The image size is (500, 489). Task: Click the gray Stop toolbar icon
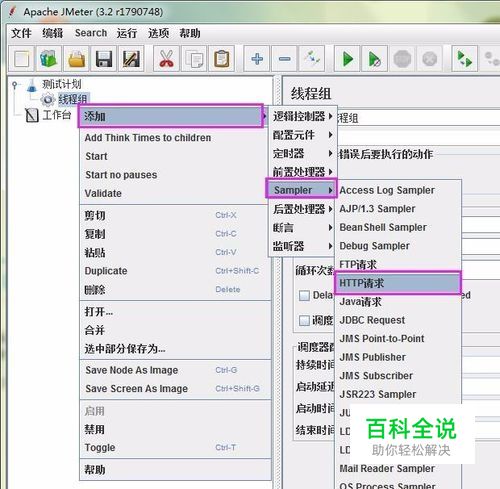pos(402,59)
